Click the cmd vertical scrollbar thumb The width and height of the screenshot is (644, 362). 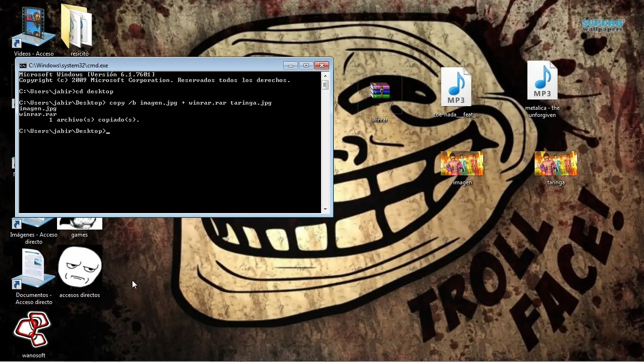pyautogui.click(x=325, y=85)
